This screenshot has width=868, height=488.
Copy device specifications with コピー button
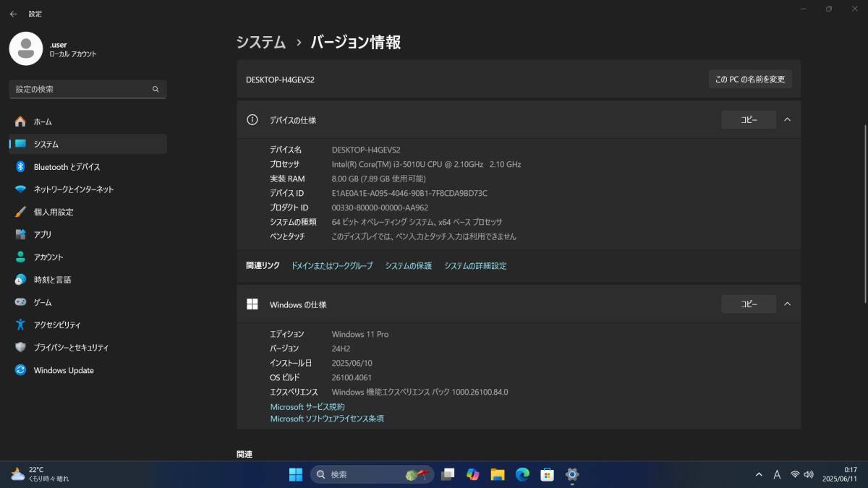[748, 120]
